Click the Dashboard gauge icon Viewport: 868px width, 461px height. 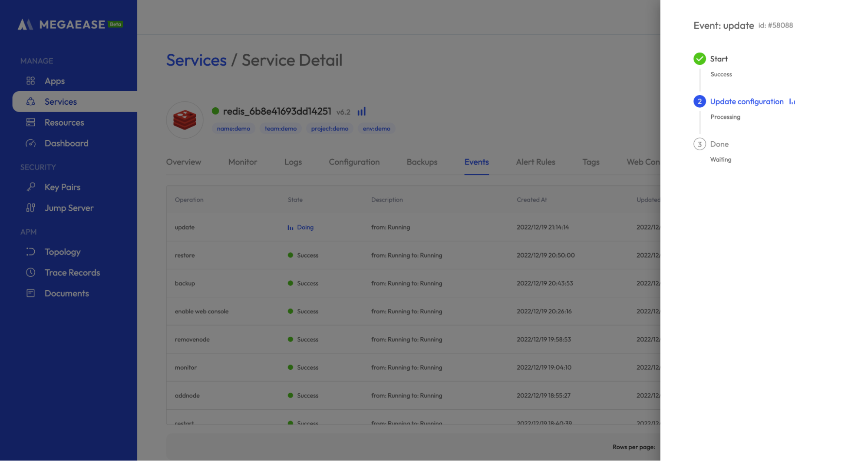click(30, 143)
